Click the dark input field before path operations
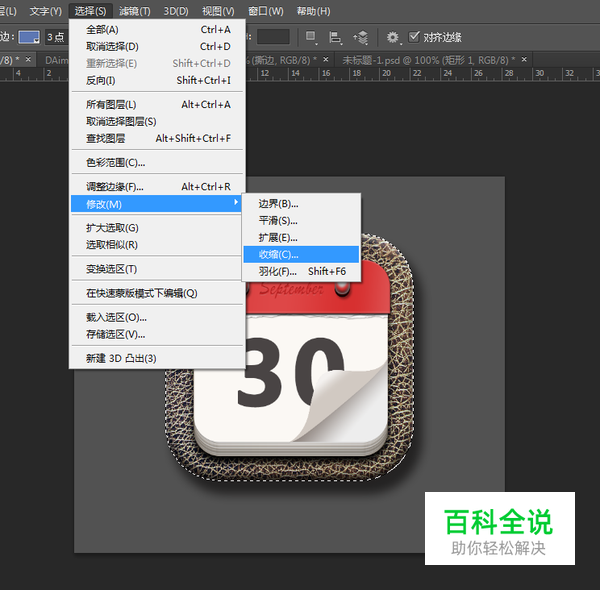Image resolution: width=600 pixels, height=590 pixels. (273, 37)
